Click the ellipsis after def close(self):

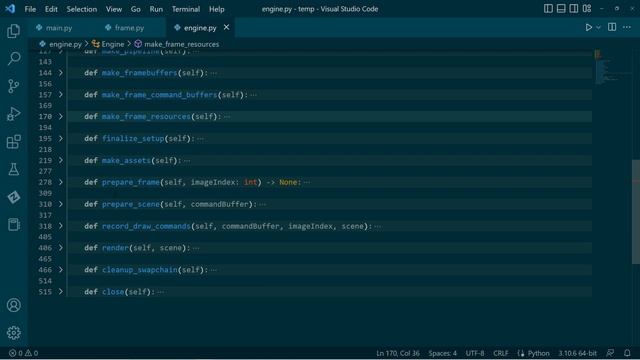point(161,292)
